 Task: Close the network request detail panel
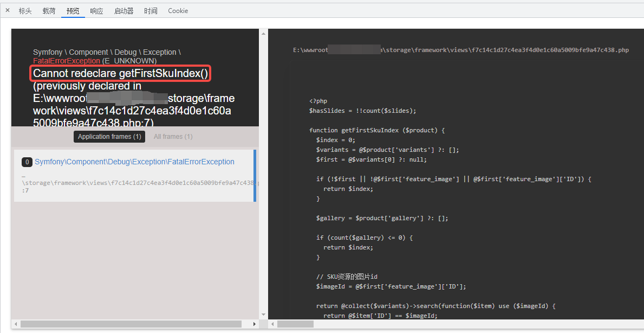point(8,10)
